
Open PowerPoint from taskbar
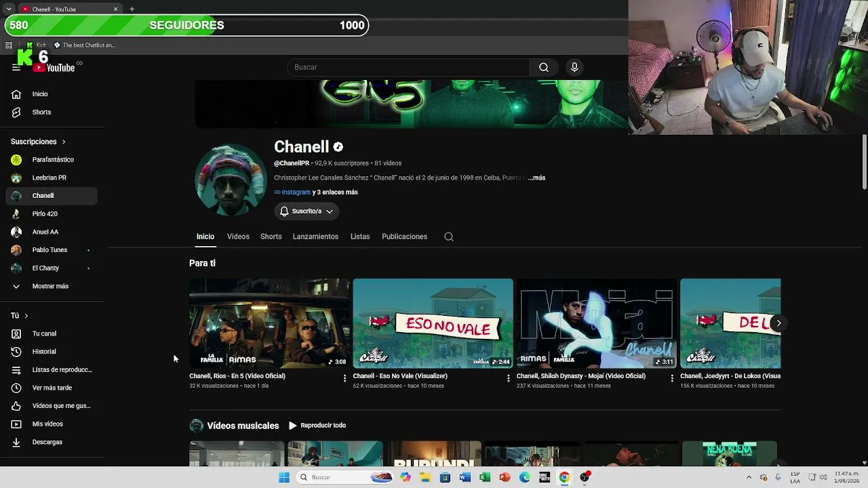point(505,477)
